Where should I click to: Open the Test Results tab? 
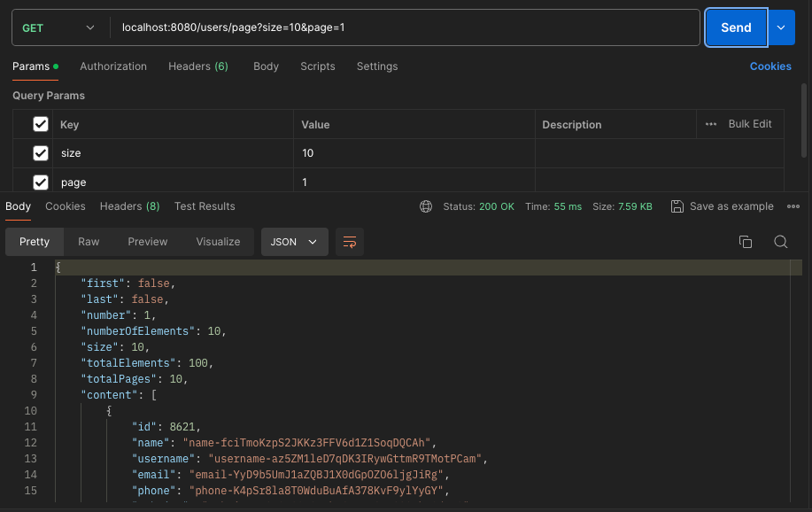coord(205,206)
